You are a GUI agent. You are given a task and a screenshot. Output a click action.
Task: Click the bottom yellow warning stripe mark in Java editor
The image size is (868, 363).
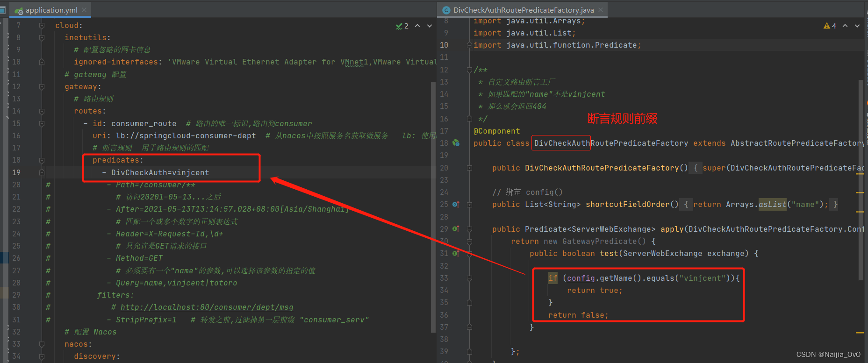[860, 333]
